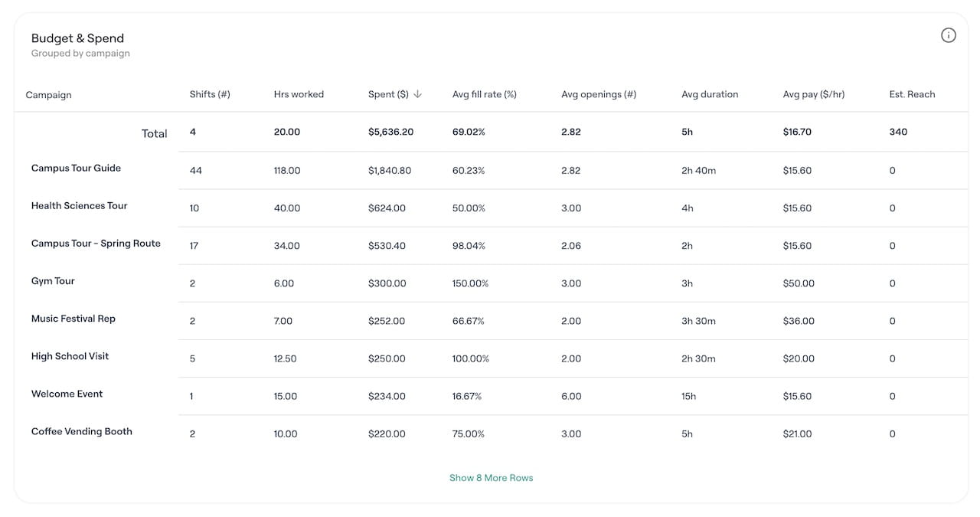980x517 pixels.
Task: Click the Hrs worked column header
Action: [299, 94]
